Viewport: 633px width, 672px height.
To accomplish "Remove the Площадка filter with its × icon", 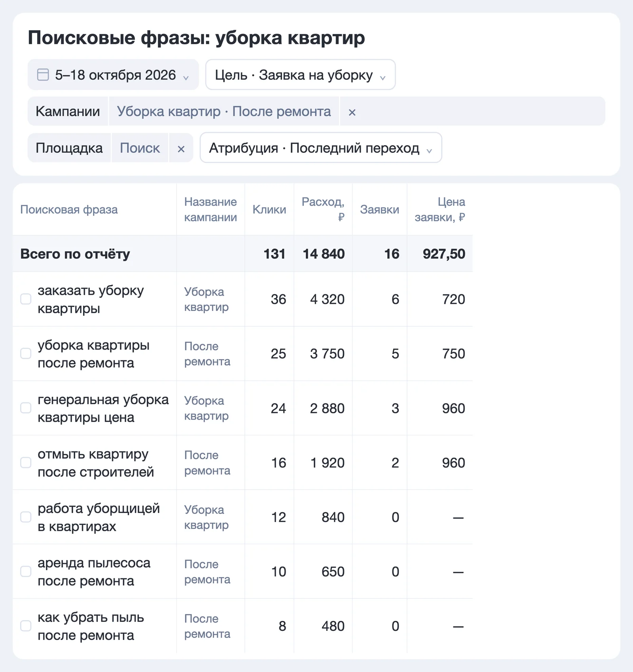I will pyautogui.click(x=181, y=148).
